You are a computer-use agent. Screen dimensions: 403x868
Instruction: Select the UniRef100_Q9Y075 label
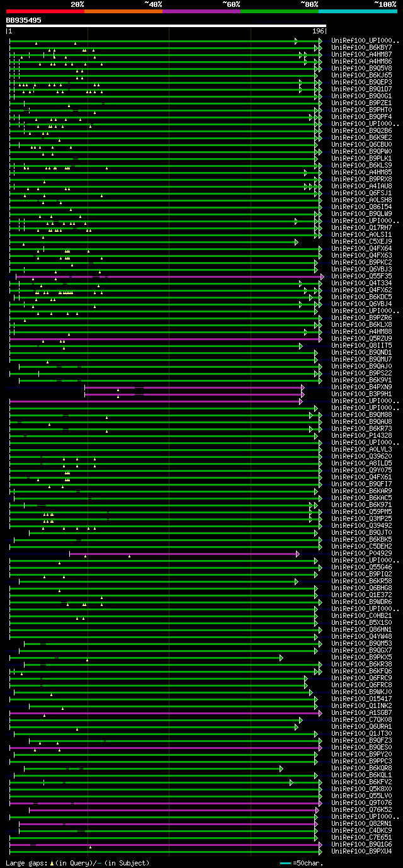click(361, 470)
